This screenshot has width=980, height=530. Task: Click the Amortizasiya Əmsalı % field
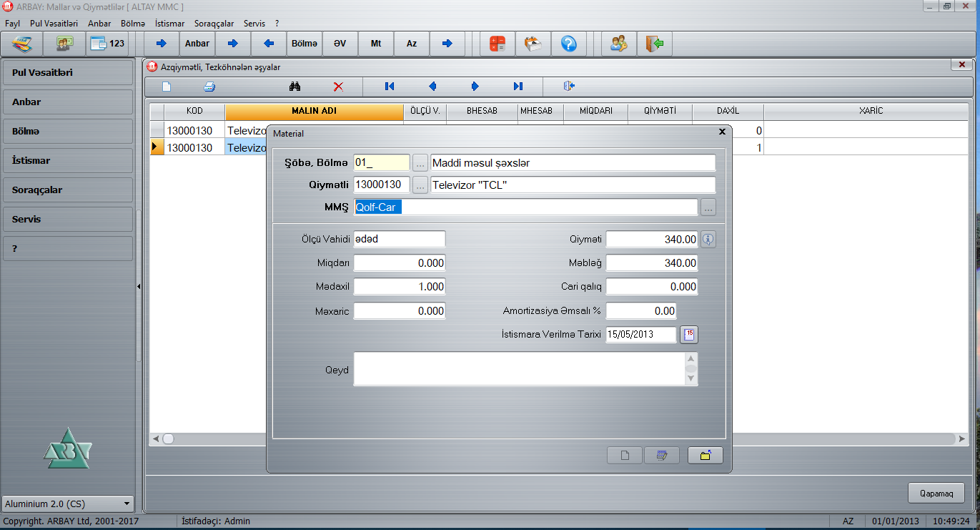click(640, 311)
